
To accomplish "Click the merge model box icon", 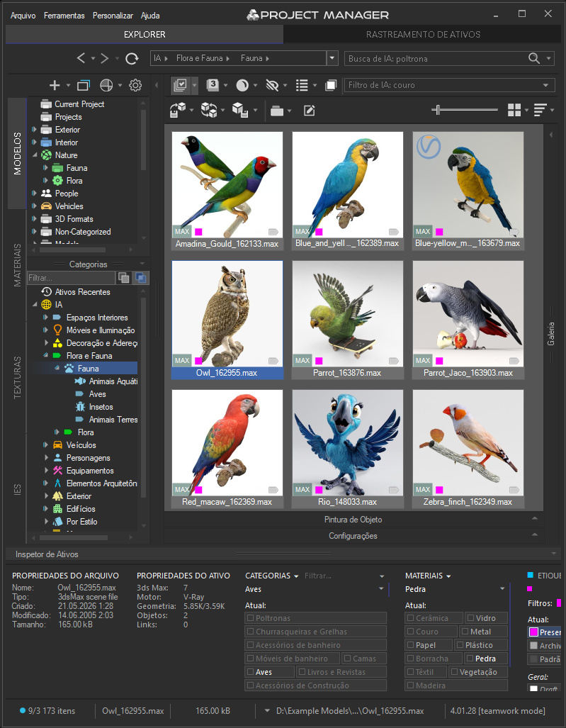I will click(x=178, y=110).
